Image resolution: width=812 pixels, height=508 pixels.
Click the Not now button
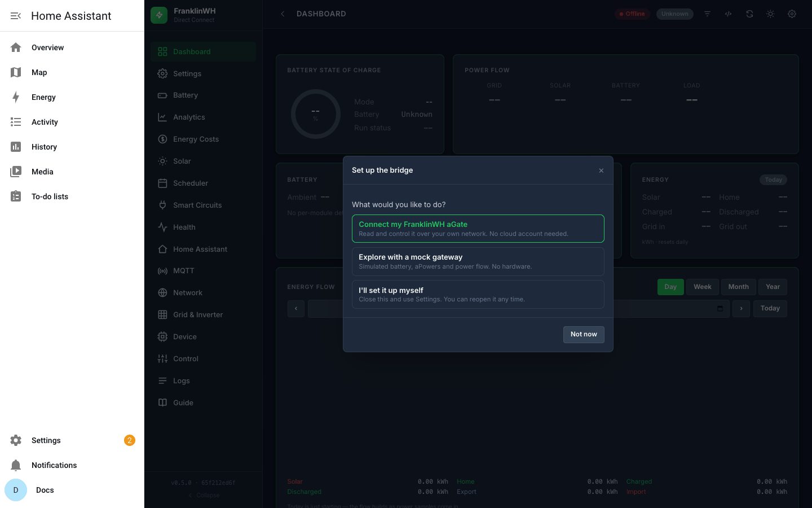(584, 335)
